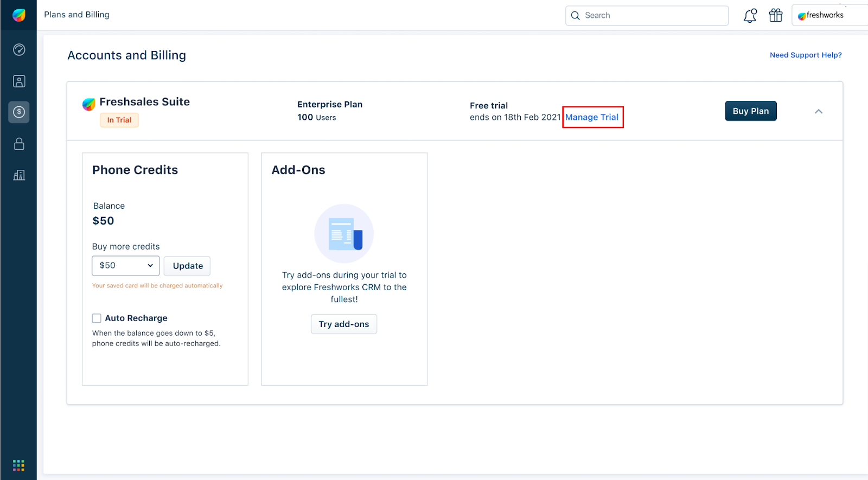
Task: Click the Try add-ons button
Action: click(344, 324)
